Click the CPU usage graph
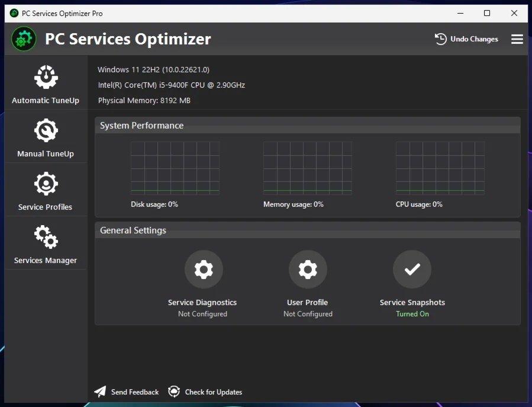This screenshot has height=407, width=532. [440, 168]
